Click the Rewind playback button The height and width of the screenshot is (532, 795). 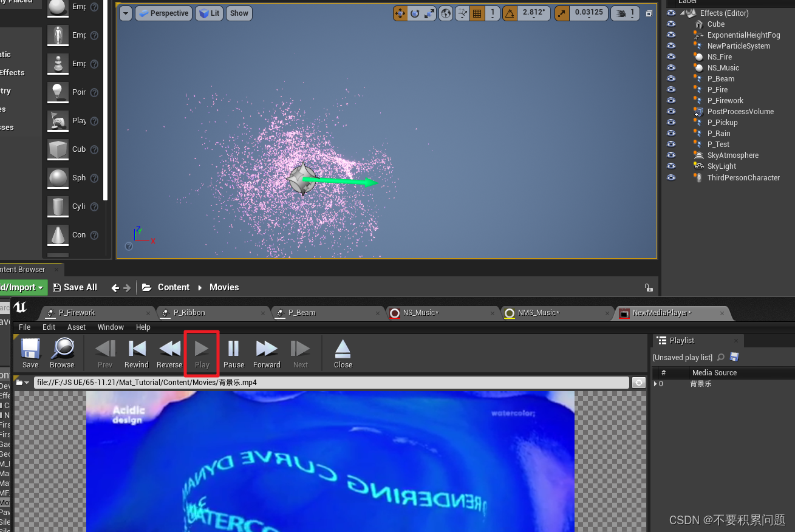click(137, 353)
